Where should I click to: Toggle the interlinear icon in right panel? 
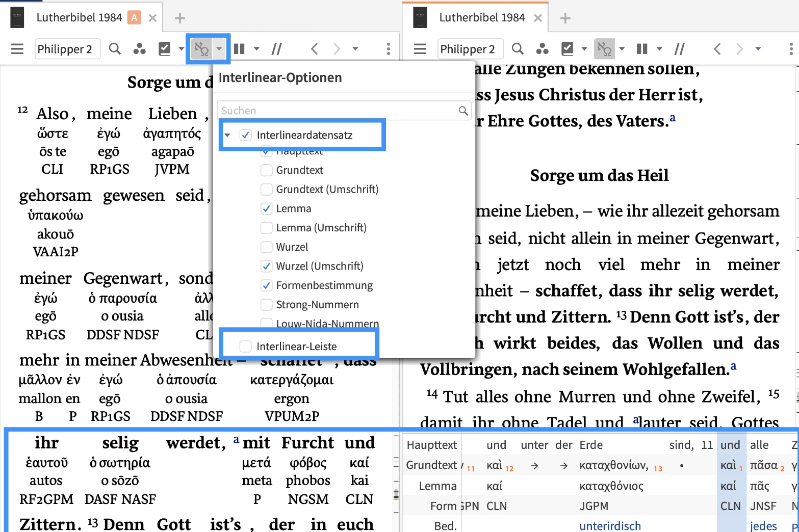pos(604,49)
